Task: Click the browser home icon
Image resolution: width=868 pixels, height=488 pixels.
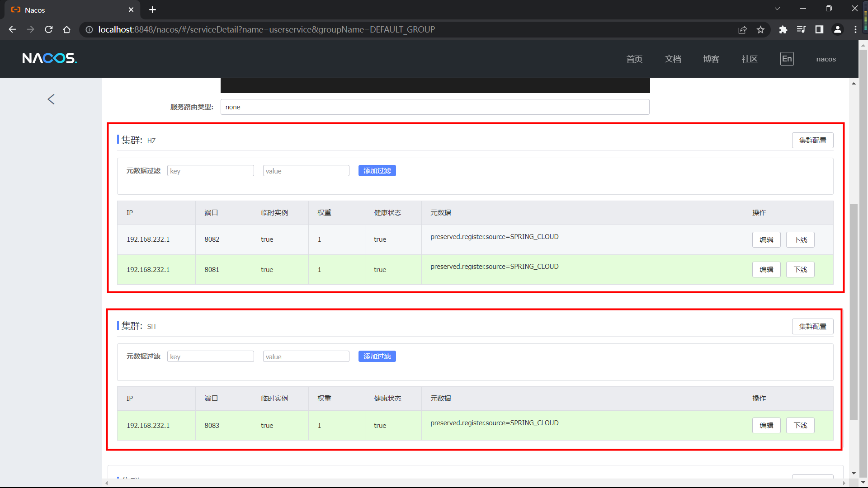Action: point(67,29)
